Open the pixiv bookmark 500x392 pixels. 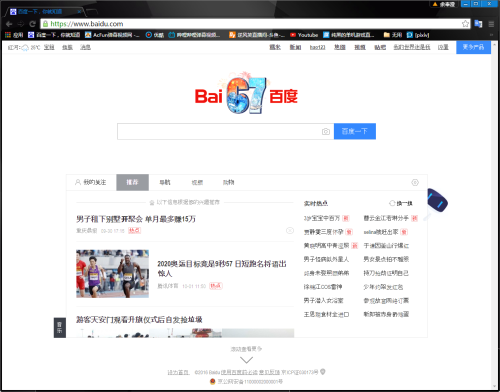tap(418, 35)
